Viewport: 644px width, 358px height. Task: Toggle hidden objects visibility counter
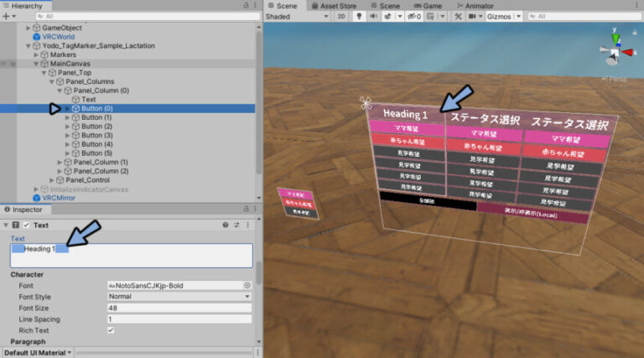[414, 17]
